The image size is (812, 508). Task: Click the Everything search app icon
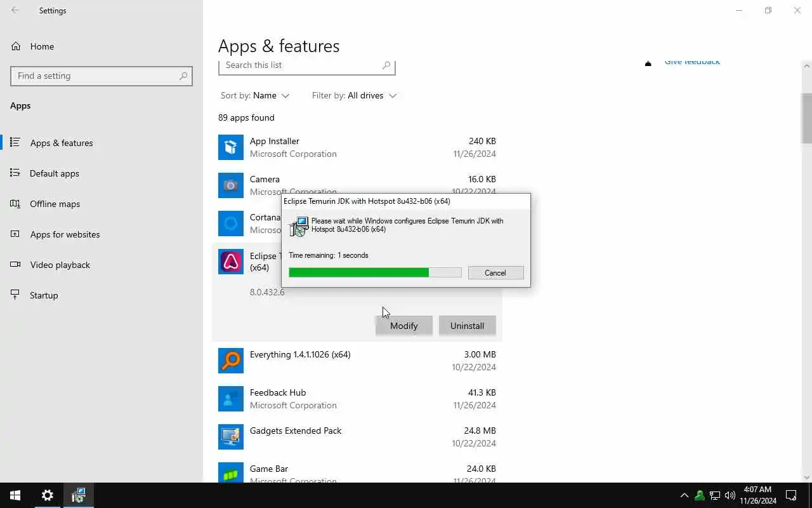pyautogui.click(x=231, y=361)
